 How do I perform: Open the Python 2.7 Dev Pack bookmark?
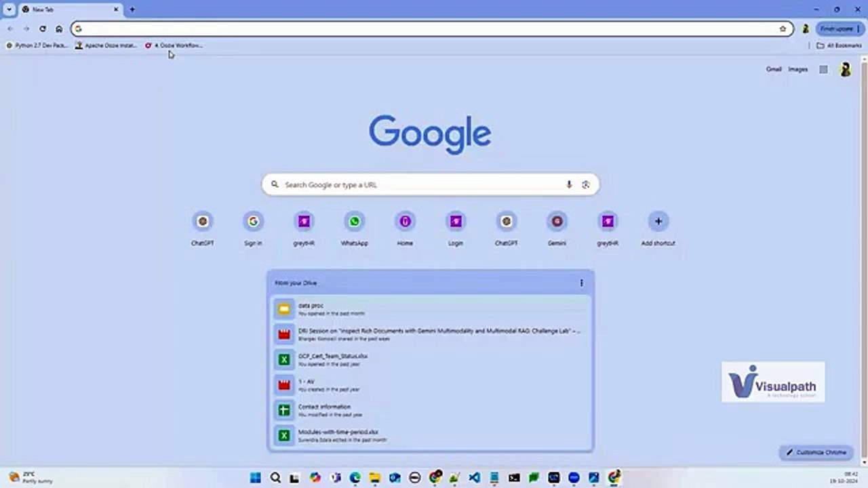click(37, 45)
